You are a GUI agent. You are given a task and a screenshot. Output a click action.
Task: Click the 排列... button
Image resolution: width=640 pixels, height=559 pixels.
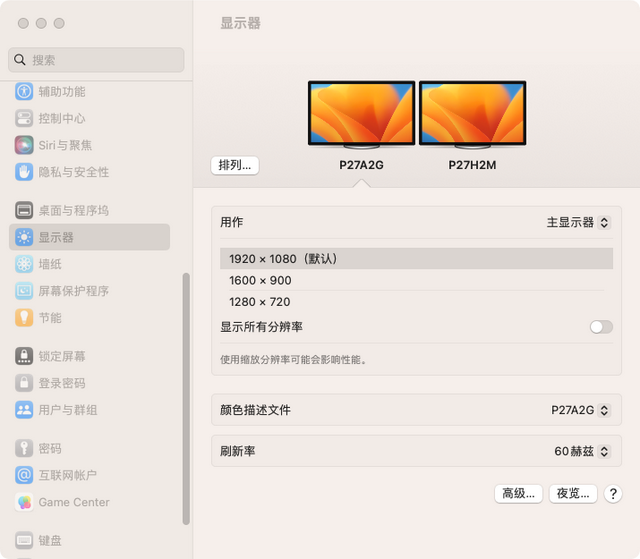coord(235,165)
